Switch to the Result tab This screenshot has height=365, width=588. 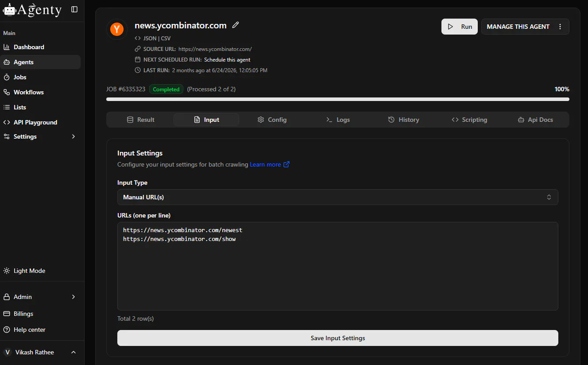tap(141, 120)
